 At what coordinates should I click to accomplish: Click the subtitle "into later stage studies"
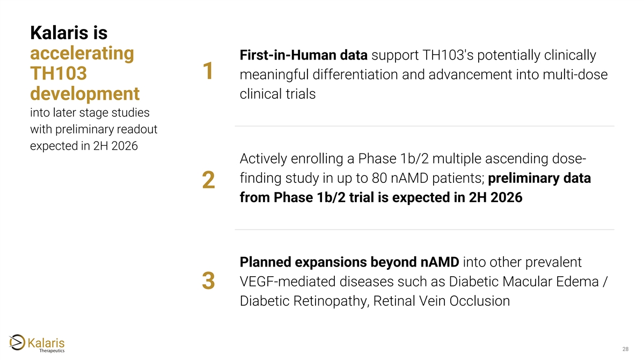[x=90, y=113]
